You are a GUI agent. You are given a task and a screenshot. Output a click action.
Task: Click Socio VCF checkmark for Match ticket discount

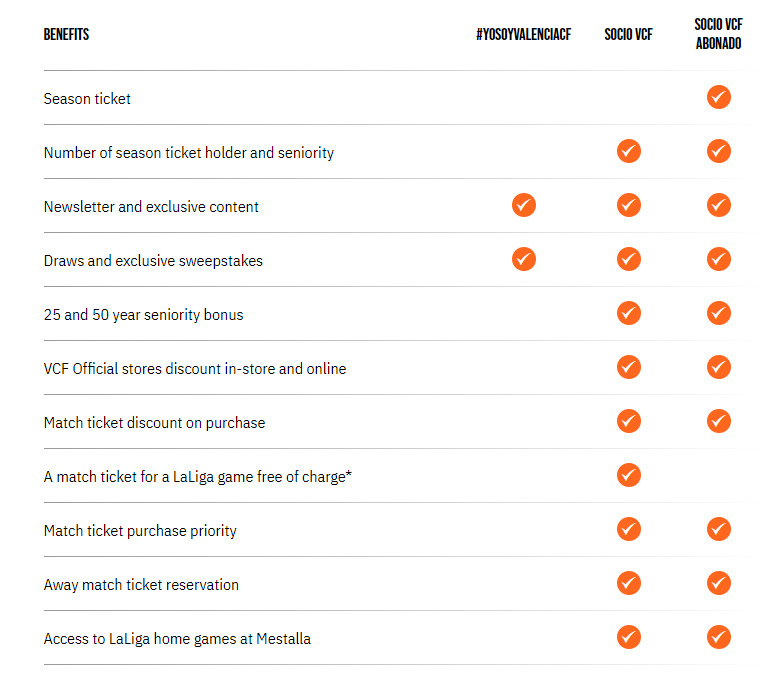(x=629, y=421)
